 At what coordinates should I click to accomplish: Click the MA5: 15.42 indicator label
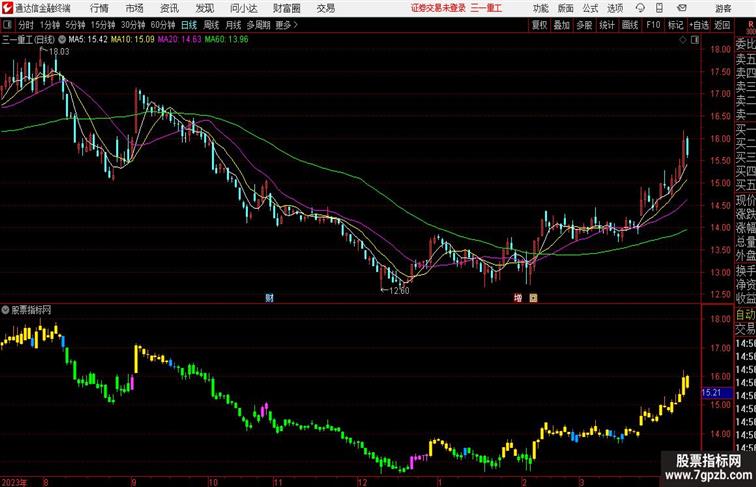point(88,40)
